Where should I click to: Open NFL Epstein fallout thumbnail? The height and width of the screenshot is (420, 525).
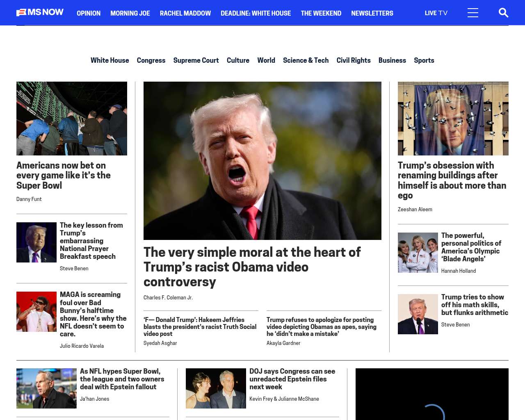[46, 388]
